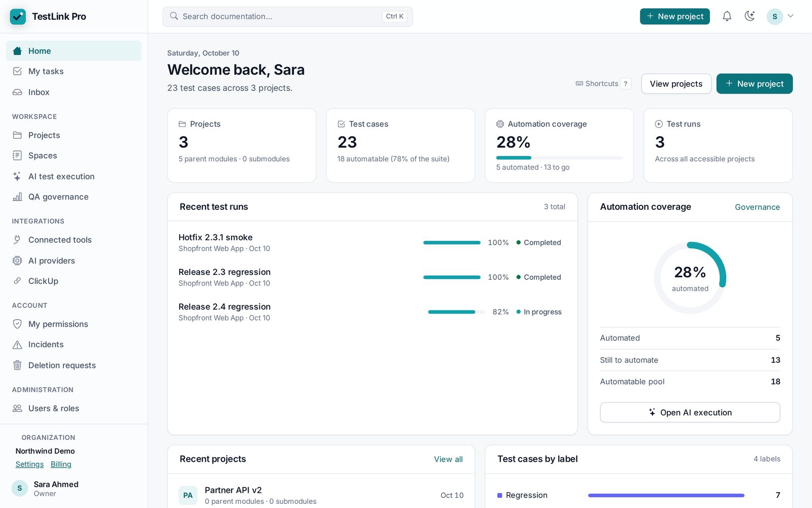Click the ClickUp link icon

17,281
